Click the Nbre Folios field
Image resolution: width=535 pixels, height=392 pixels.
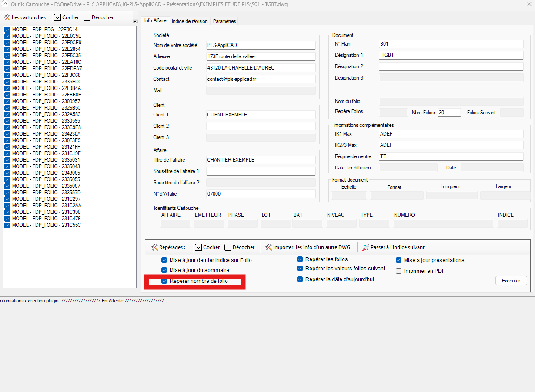click(449, 113)
